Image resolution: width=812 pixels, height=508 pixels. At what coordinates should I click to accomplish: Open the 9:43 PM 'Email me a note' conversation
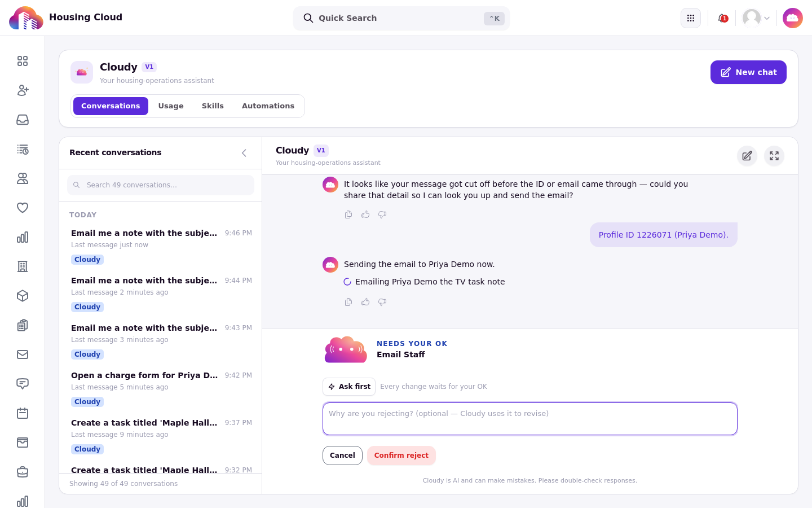point(161,341)
